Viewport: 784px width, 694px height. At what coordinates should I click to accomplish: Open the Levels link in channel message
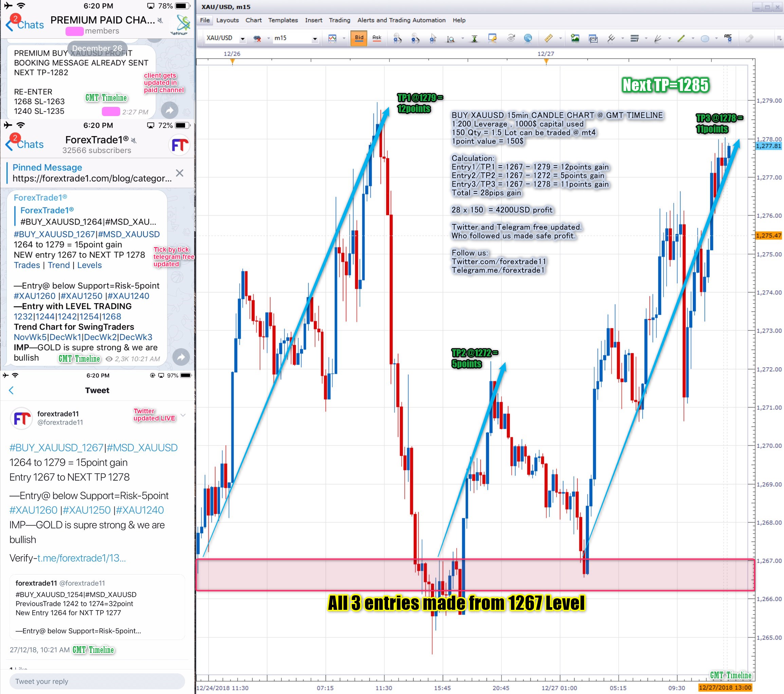89,265
